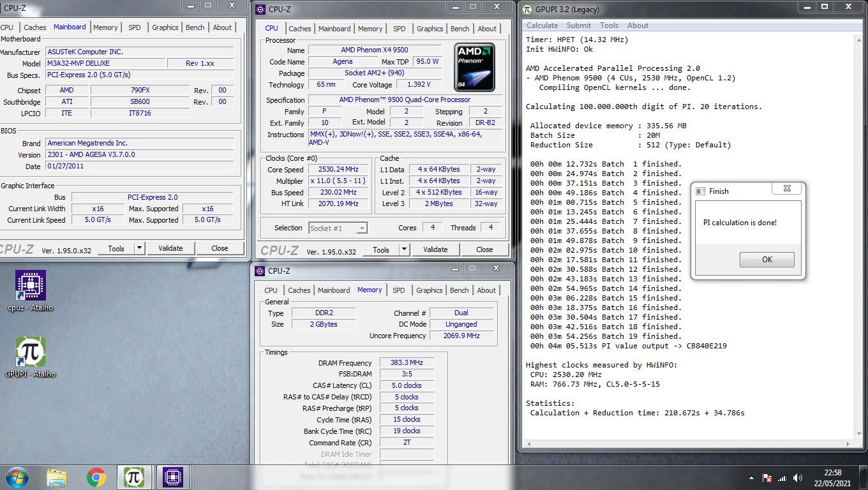Click the Show desktop strip beside the clock
The height and width of the screenshot is (490, 868).
pos(863,477)
